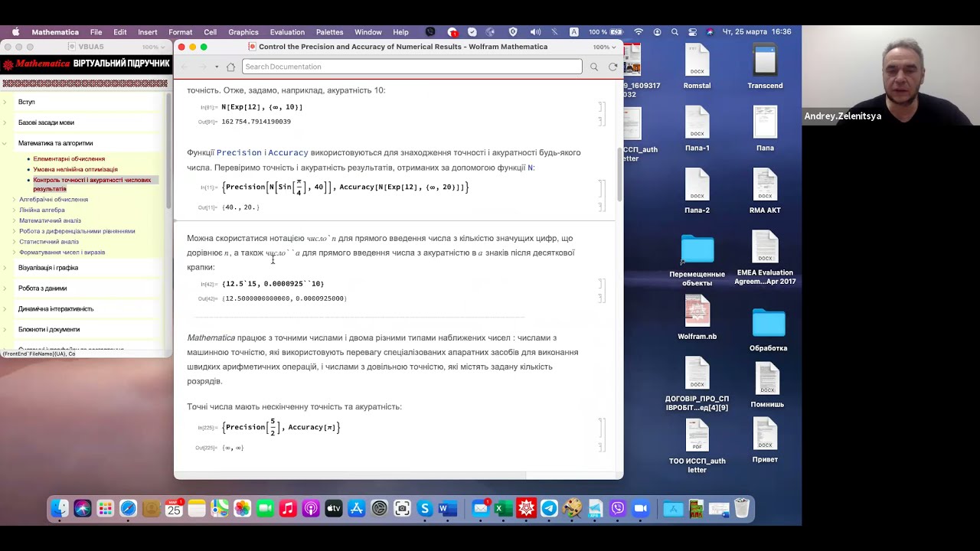
Task: Click the Wi-Fi status icon
Action: tap(639, 32)
